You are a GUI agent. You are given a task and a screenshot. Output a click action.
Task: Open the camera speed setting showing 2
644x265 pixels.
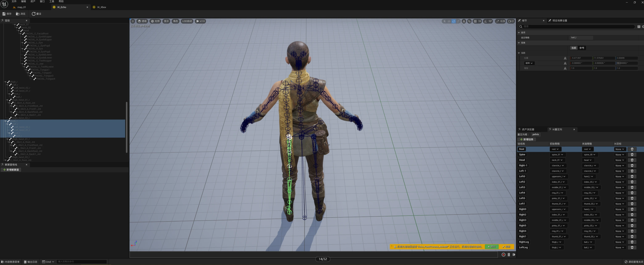[511, 21]
